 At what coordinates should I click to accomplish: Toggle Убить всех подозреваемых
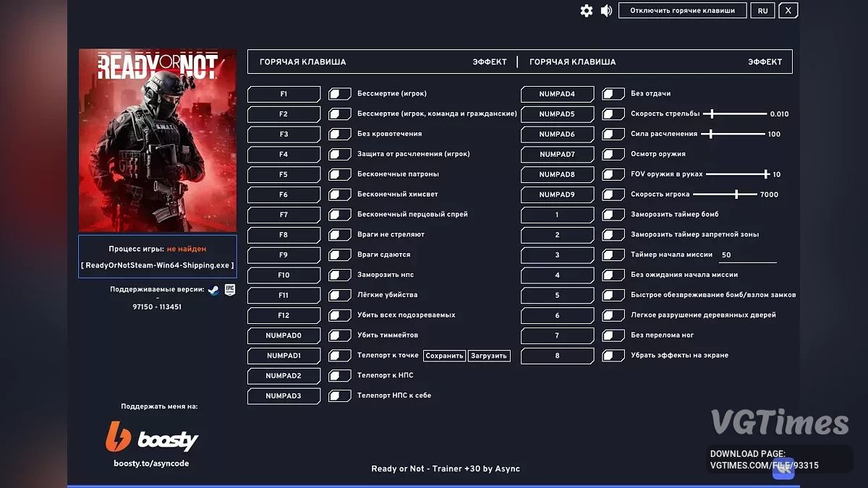(x=339, y=315)
